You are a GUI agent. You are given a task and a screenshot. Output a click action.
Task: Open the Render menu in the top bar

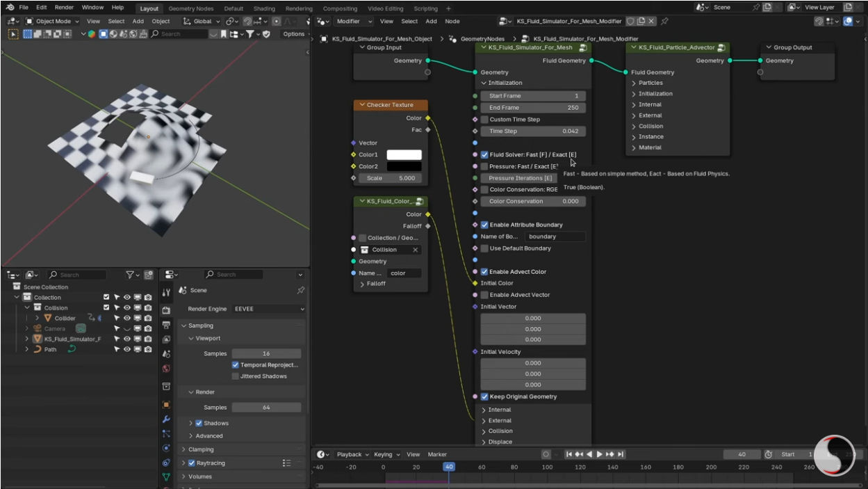coord(63,8)
